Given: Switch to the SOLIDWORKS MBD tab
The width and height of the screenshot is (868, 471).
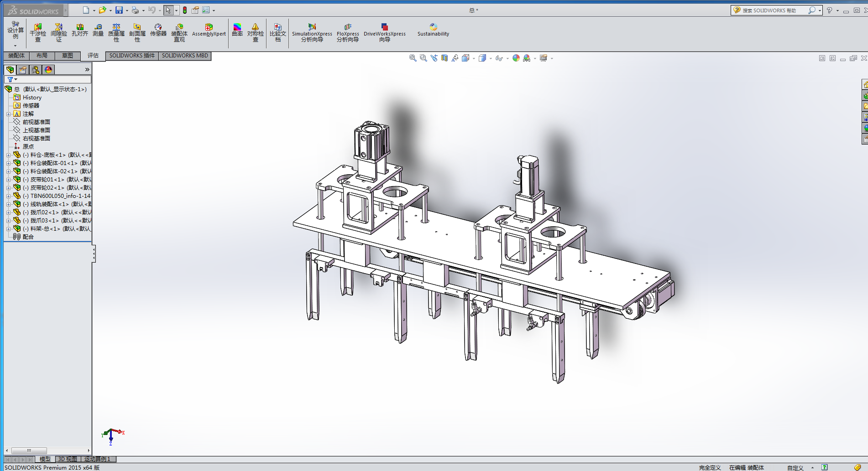Looking at the screenshot, I should click(x=185, y=56).
